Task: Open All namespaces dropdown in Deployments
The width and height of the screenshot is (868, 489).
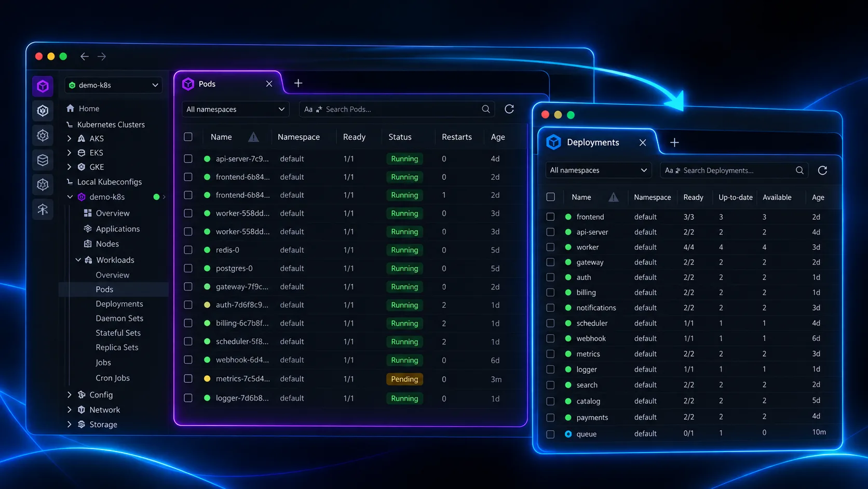Action: click(x=598, y=170)
